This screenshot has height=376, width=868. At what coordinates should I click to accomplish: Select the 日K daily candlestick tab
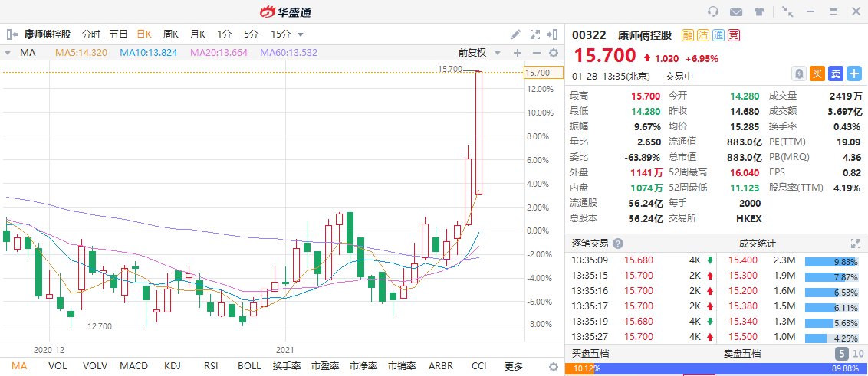pos(145,34)
